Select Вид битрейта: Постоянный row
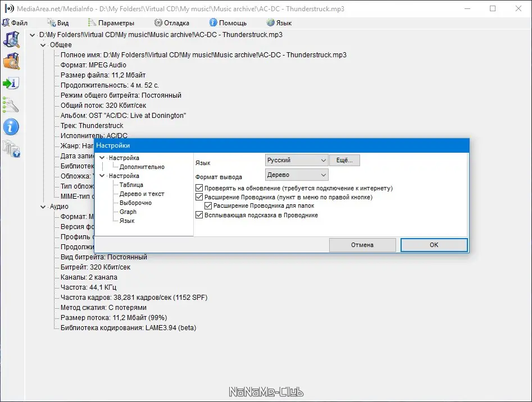The height and width of the screenshot is (402, 532). coord(104,257)
